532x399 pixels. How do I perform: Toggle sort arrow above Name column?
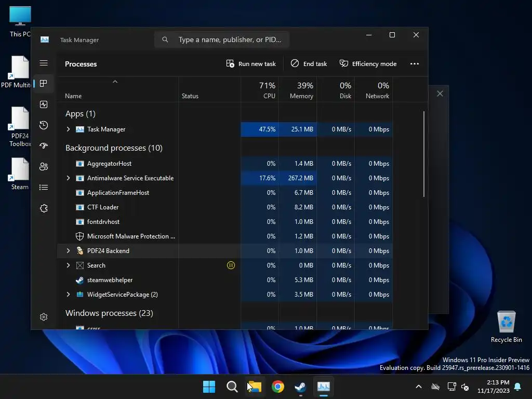pos(115,82)
